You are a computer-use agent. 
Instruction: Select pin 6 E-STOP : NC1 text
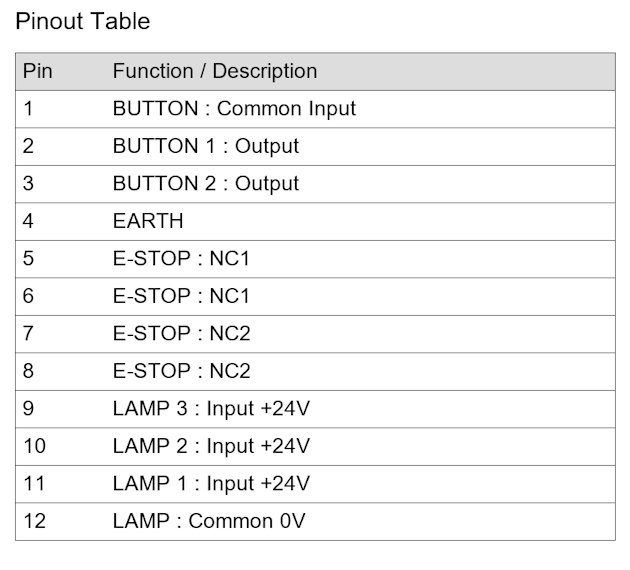(x=181, y=296)
